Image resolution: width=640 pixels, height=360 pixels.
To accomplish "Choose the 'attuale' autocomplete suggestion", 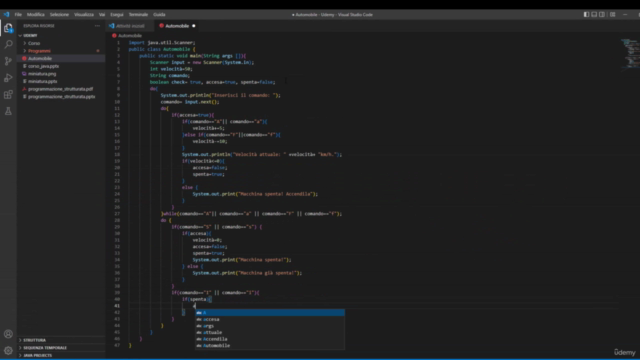I will [270, 332].
